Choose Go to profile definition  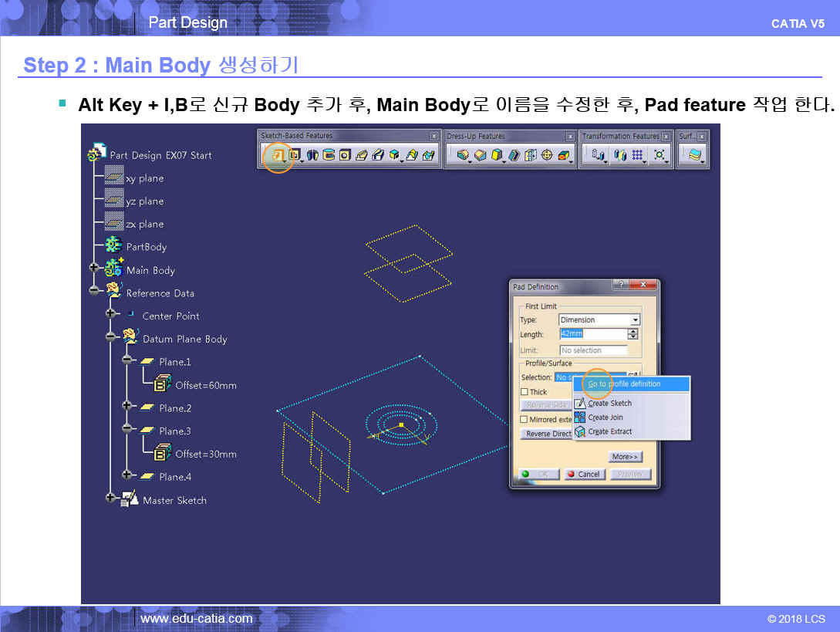624,384
